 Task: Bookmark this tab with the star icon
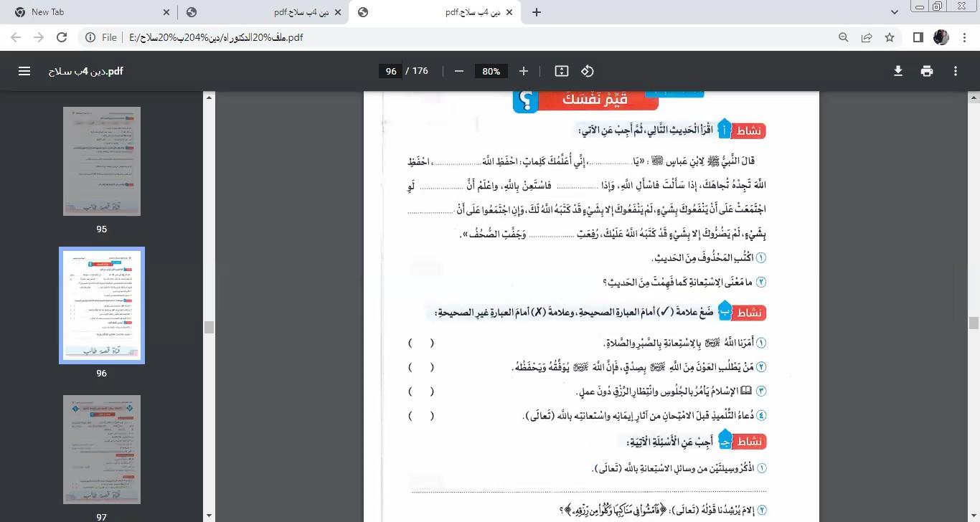click(890, 37)
